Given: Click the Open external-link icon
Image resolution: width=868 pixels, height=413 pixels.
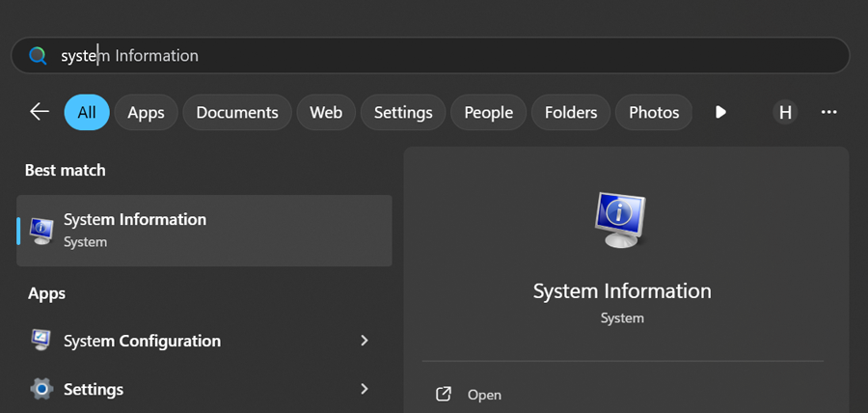Looking at the screenshot, I should pyautogui.click(x=444, y=395).
